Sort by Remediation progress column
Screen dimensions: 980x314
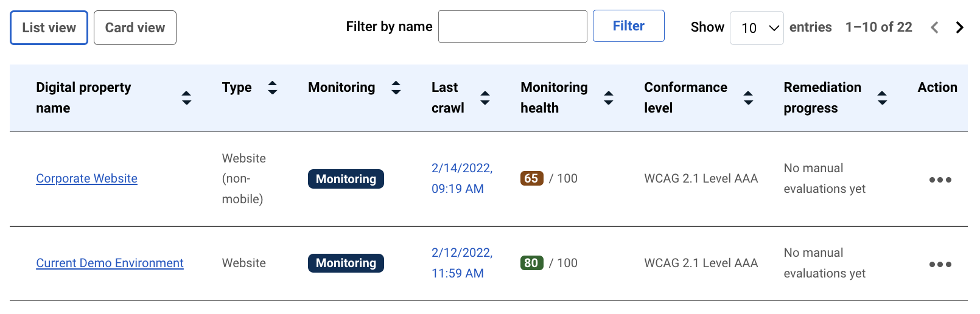coord(882,98)
